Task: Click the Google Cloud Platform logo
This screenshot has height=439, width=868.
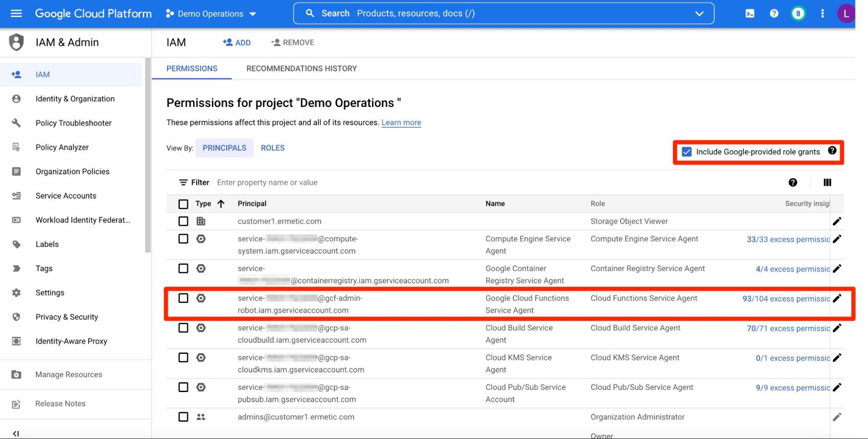Action: point(93,13)
